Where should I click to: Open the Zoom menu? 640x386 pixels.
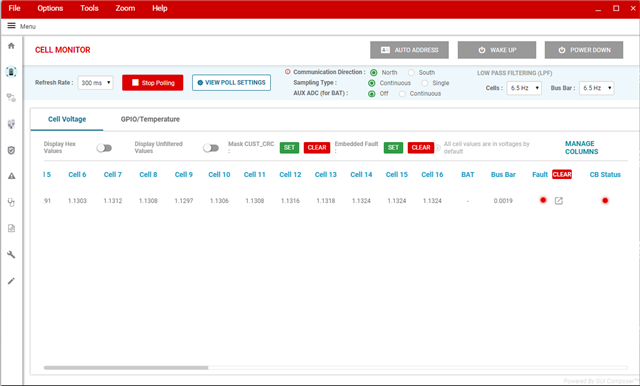[125, 8]
